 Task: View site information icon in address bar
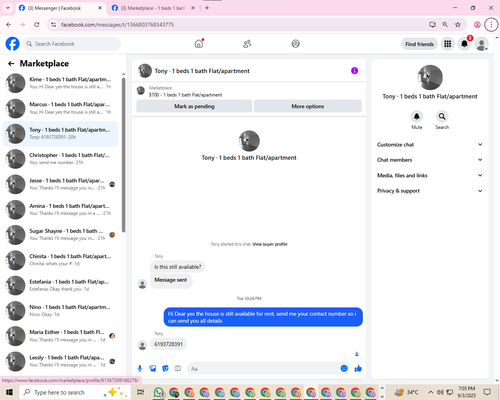pyautogui.click(x=53, y=25)
